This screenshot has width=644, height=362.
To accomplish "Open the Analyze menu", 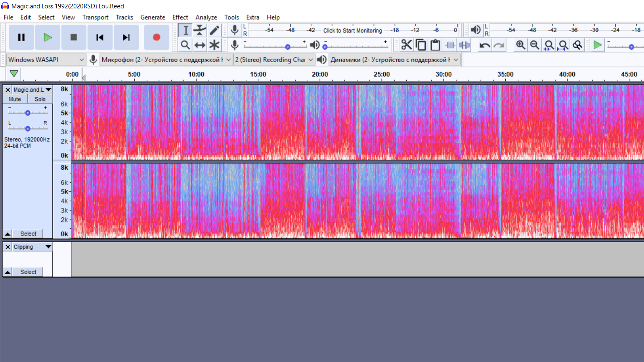I will (x=206, y=17).
